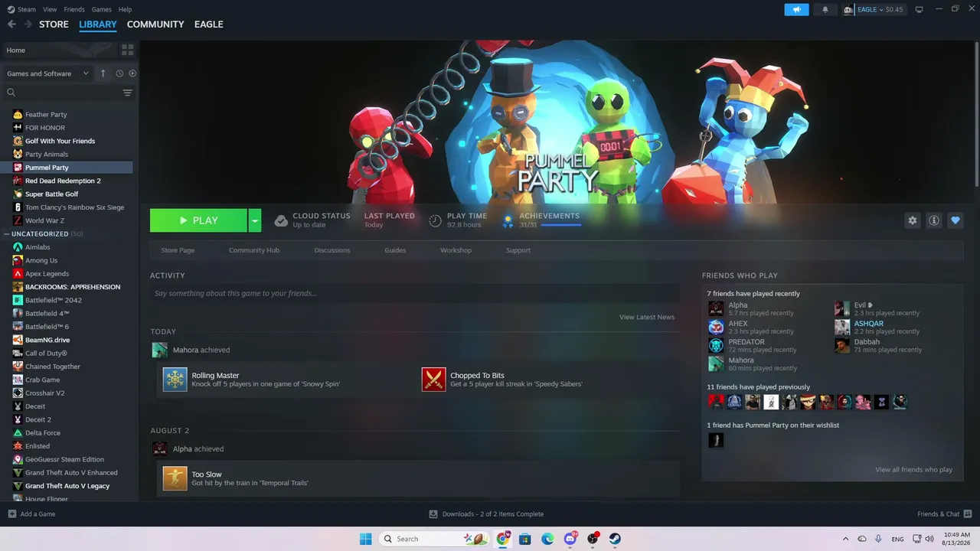Open the game info icon
980x551 pixels.
(x=933, y=220)
